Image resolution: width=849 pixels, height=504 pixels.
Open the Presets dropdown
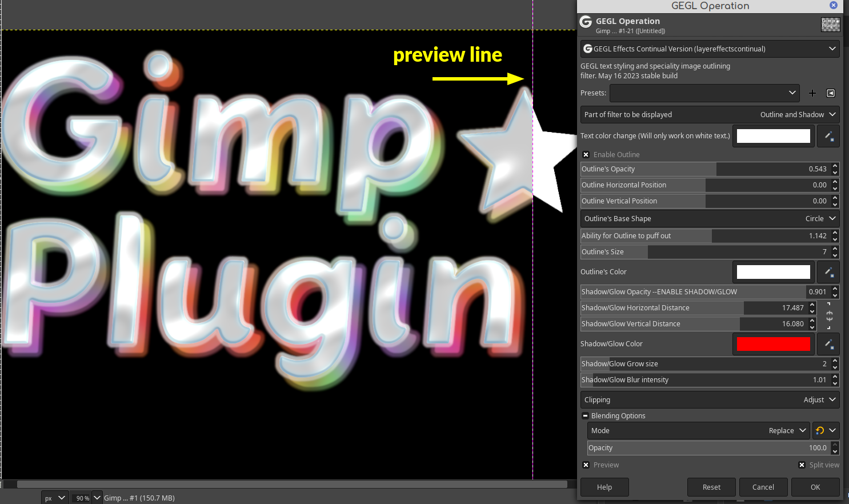(705, 93)
